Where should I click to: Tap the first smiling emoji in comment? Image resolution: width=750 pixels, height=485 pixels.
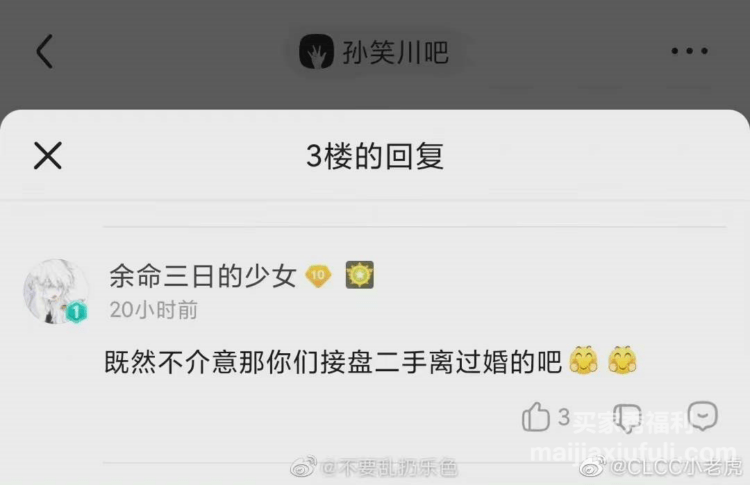click(x=583, y=360)
